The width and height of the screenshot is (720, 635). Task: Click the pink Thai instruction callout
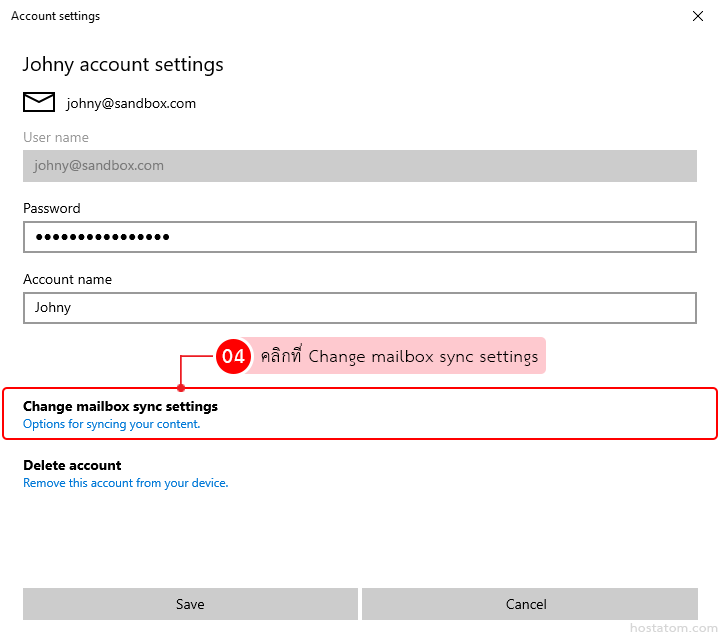point(398,356)
